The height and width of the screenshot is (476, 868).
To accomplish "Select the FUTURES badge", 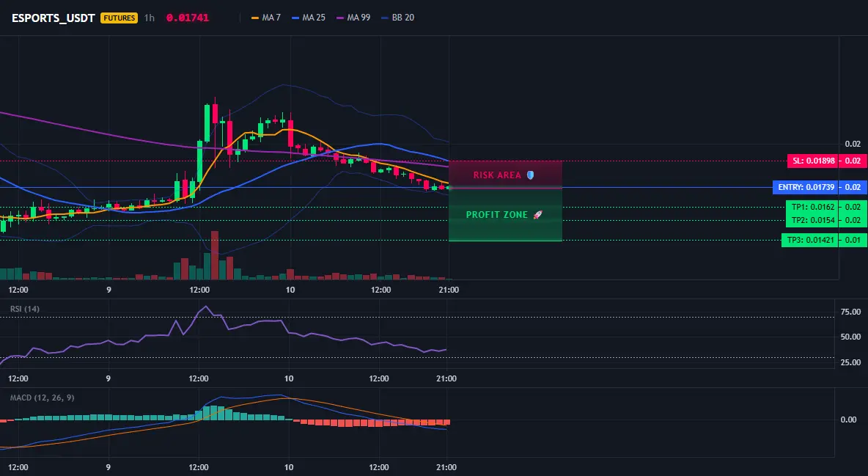I will point(119,18).
